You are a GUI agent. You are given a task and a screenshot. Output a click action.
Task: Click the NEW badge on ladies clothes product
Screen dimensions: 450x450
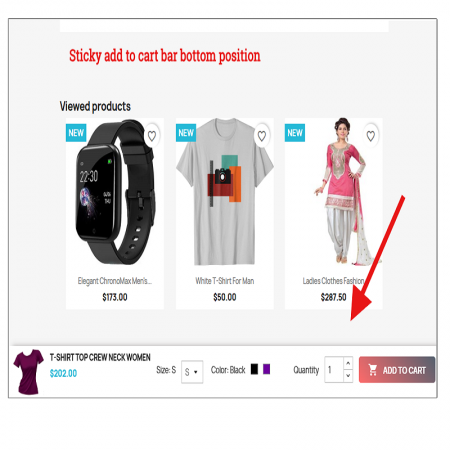[295, 133]
